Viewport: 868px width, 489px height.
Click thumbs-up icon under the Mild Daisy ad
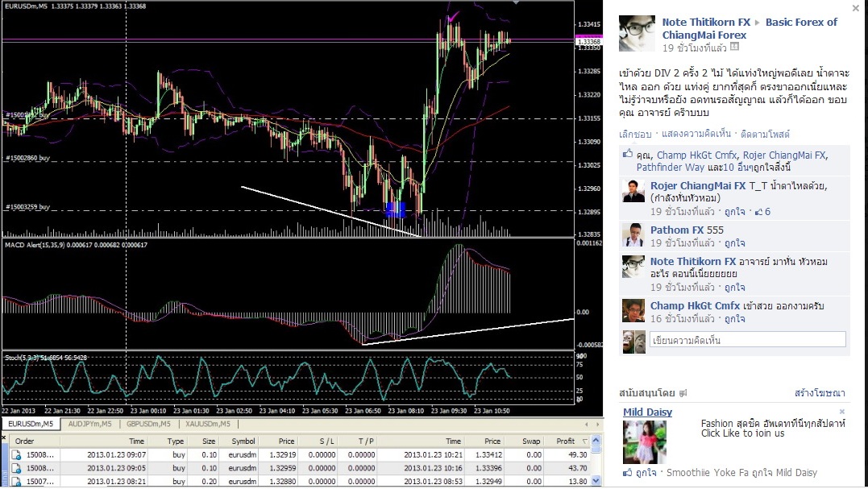(628, 473)
